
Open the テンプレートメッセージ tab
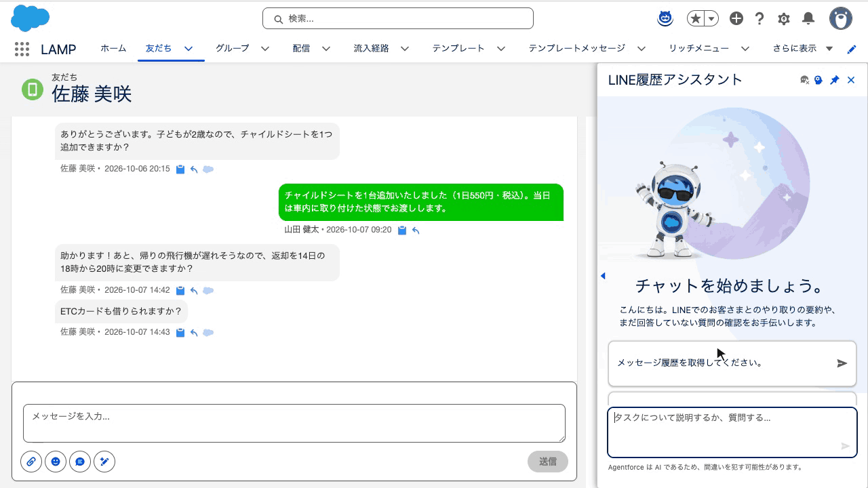[577, 48]
